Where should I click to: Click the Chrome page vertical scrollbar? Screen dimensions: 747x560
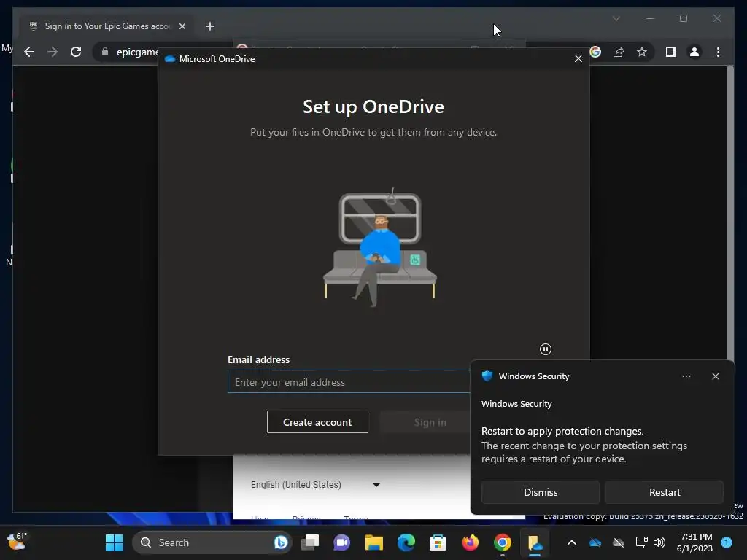pyautogui.click(x=729, y=212)
